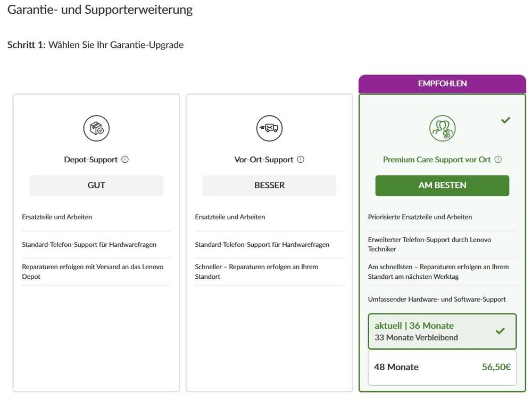
Task: Click the Vor-Ort-Support delivery truck icon
Action: pos(269,128)
